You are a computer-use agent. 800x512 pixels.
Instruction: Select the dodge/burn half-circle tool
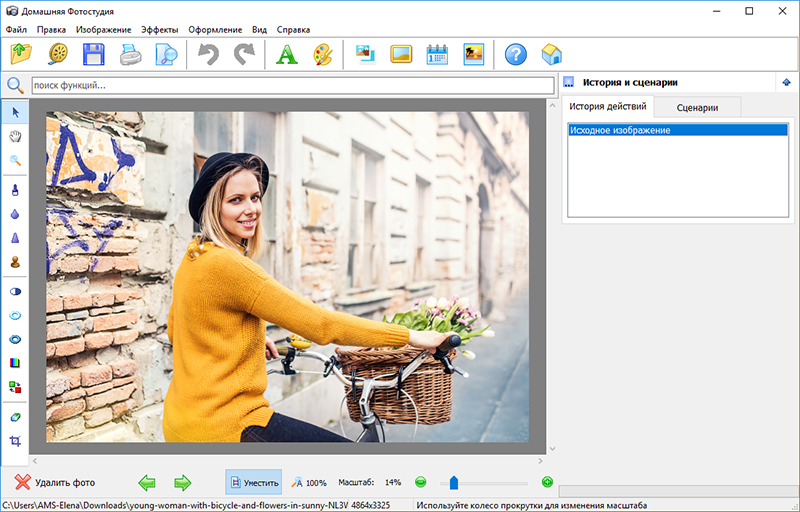[15, 291]
